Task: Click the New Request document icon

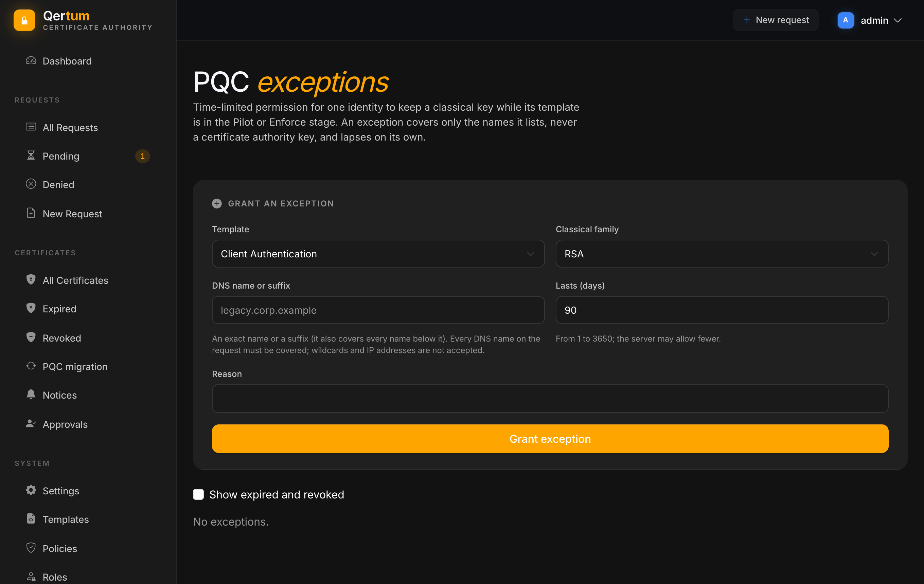Action: coord(31,213)
